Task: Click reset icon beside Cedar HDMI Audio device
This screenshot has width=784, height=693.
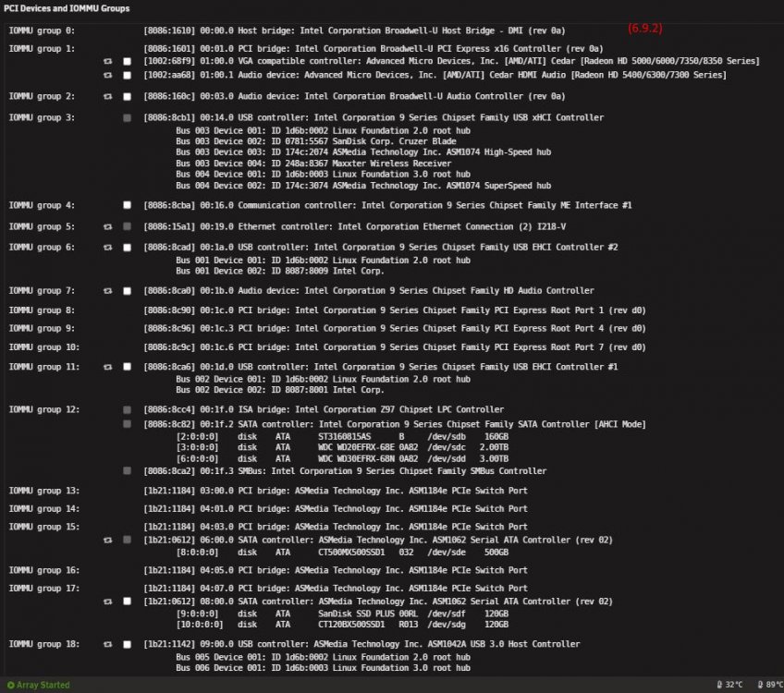Action: coord(107,76)
